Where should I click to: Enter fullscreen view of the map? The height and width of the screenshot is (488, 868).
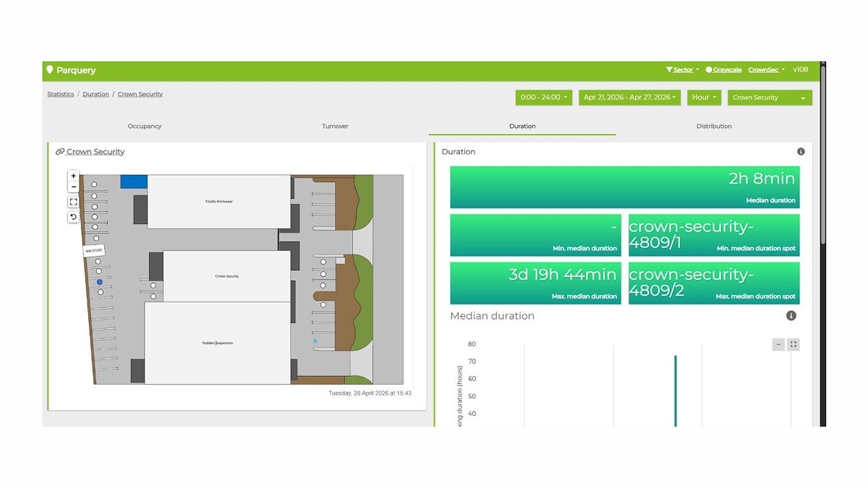[x=73, y=202]
